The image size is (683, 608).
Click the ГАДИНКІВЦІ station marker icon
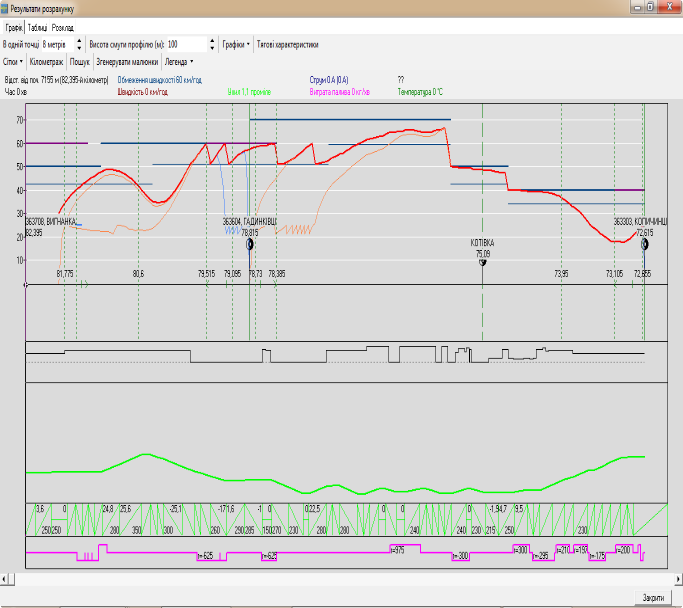click(x=249, y=244)
